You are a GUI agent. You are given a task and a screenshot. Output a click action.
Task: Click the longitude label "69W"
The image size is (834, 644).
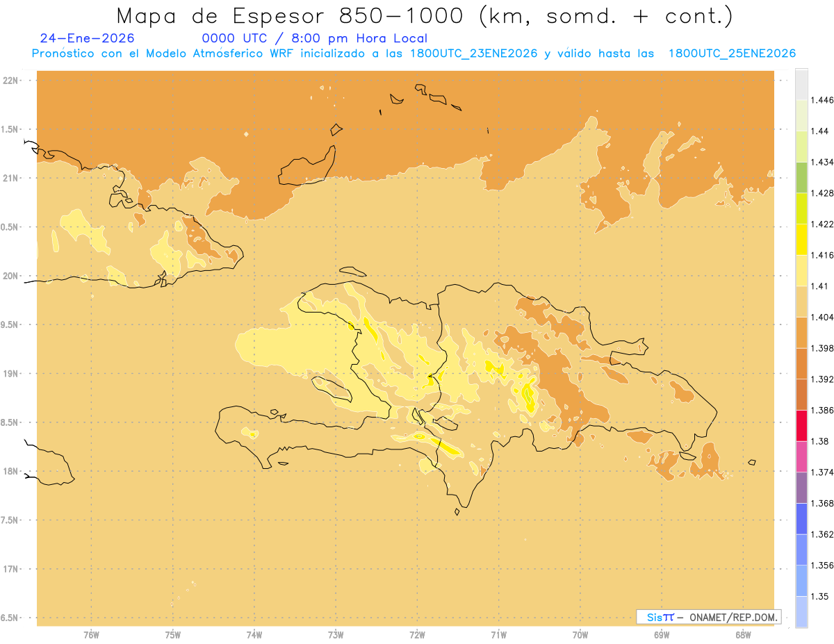tap(662, 635)
